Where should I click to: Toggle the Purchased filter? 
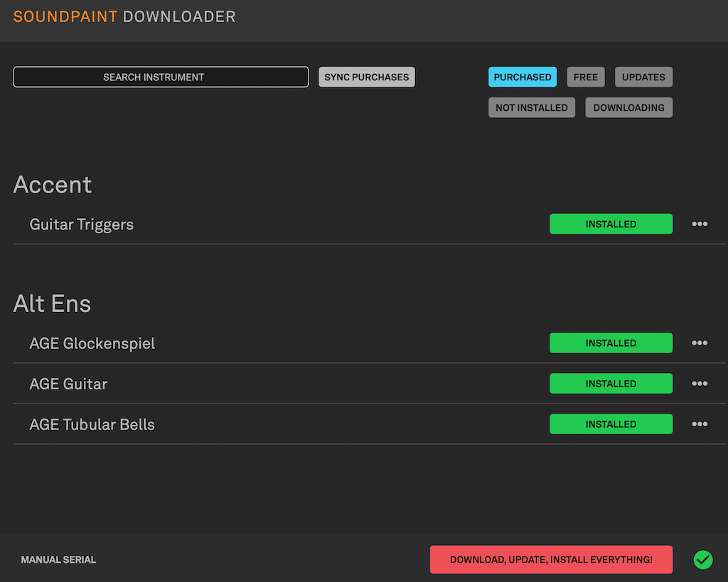[x=523, y=77]
